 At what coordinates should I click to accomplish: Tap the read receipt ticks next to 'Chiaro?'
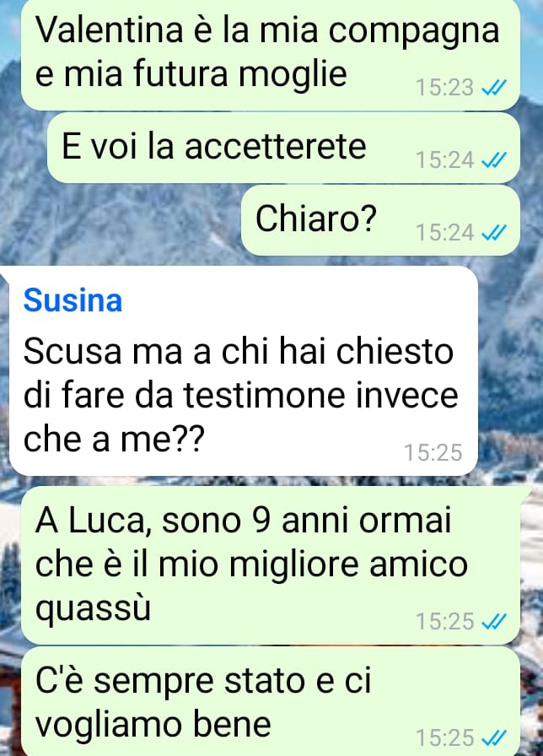coord(494,233)
